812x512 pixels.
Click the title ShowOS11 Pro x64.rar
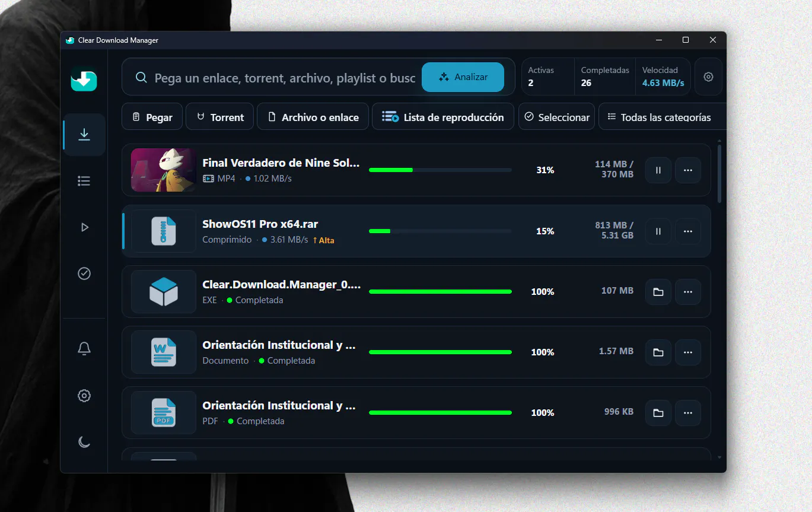(260, 224)
